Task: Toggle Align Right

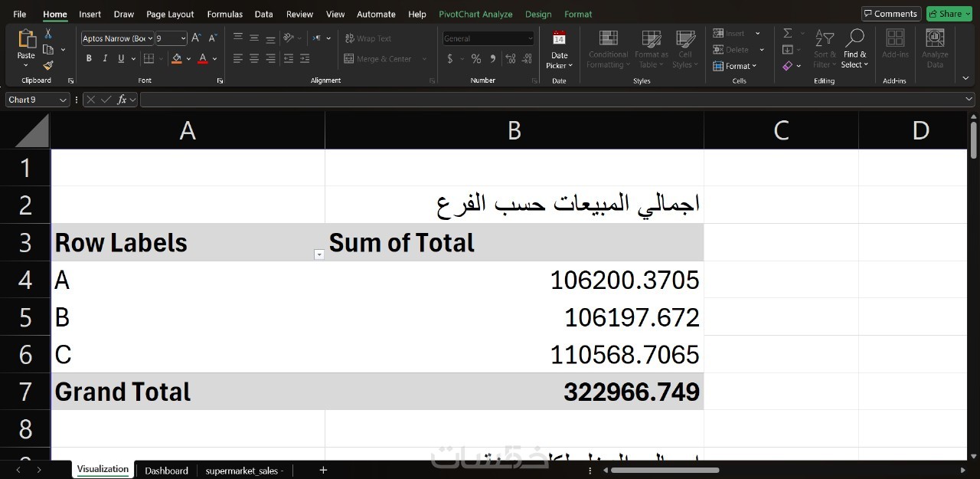Action: pyautogui.click(x=270, y=58)
